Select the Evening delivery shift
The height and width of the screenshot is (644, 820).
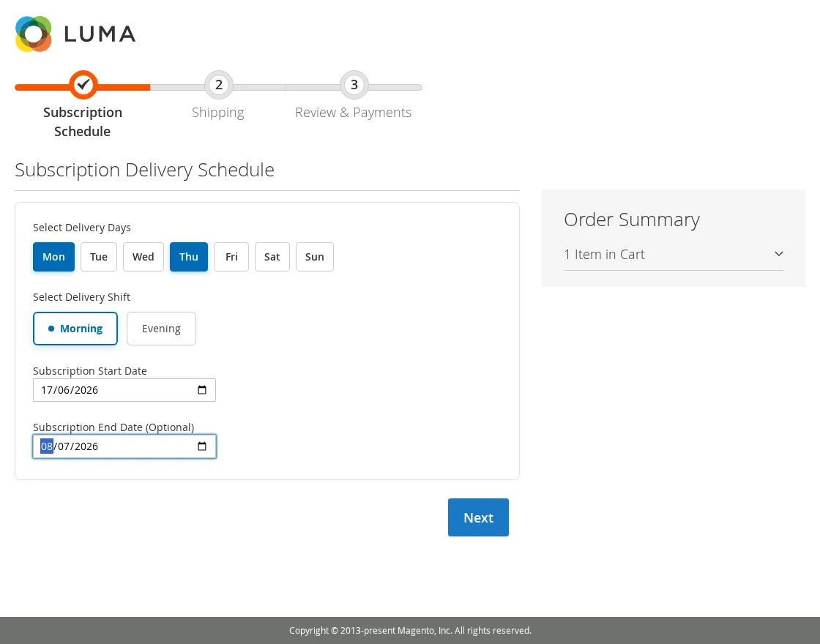pyautogui.click(x=161, y=329)
